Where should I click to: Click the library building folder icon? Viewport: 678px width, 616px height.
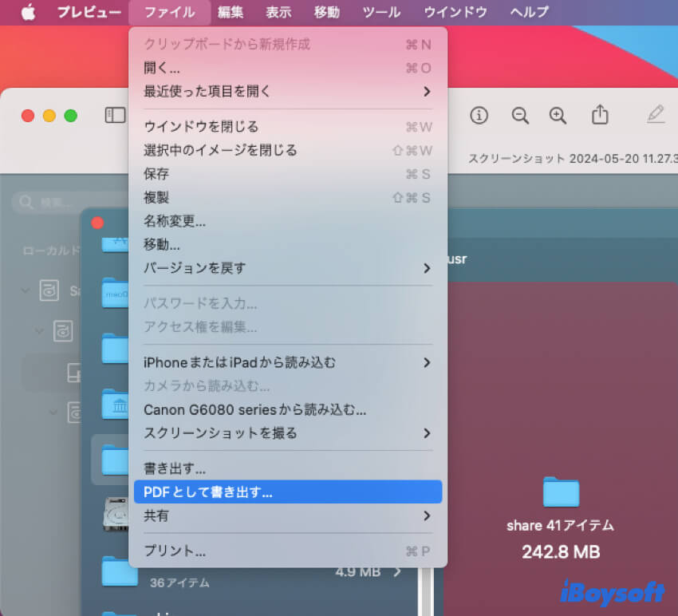point(116,405)
